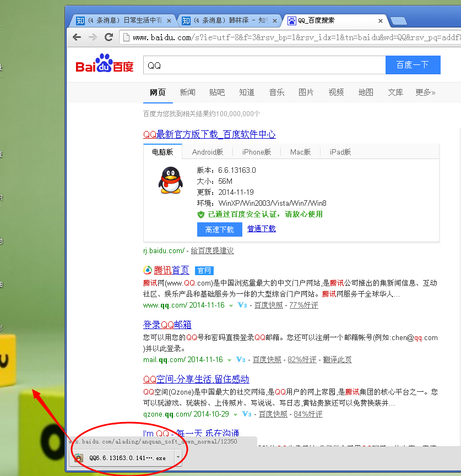Click the 高速下载 button
This screenshot has width=461, height=476.
pos(220,229)
